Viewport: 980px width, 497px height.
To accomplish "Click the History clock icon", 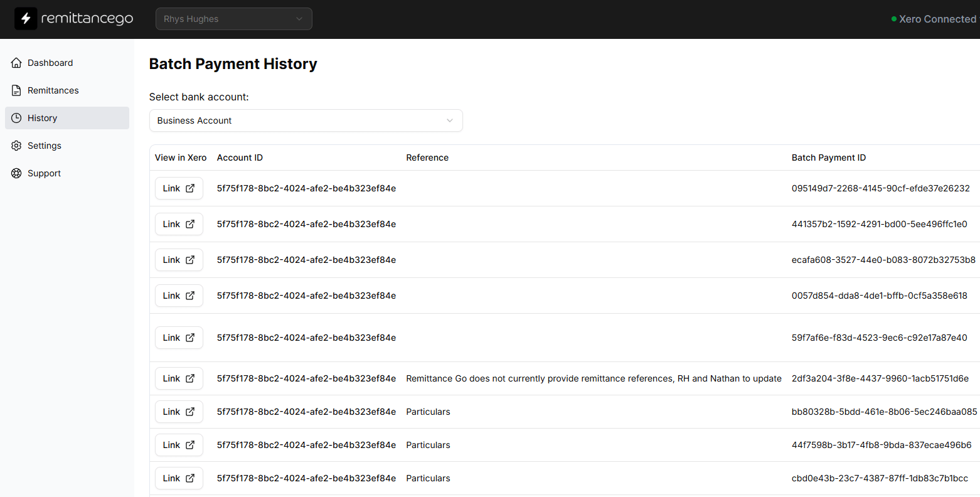I will click(x=16, y=118).
